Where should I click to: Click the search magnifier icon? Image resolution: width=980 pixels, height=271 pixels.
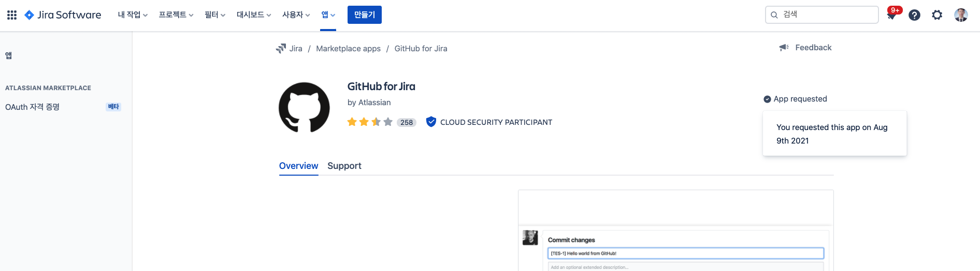click(x=774, y=15)
